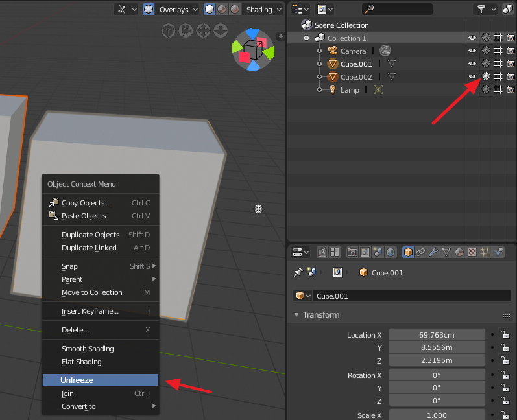Open the Modifiers tab (wrench icon)
Screen dimensions: 517x420
click(433, 252)
